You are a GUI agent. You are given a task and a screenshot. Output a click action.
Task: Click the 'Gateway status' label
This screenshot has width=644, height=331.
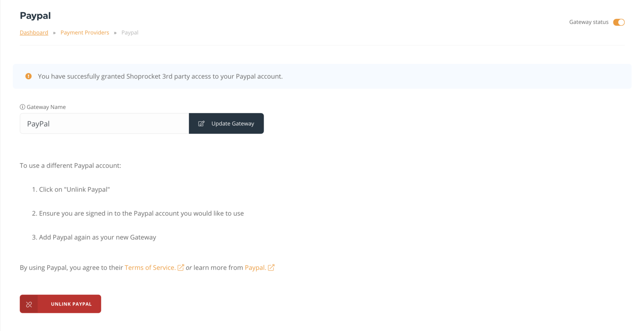tap(589, 22)
